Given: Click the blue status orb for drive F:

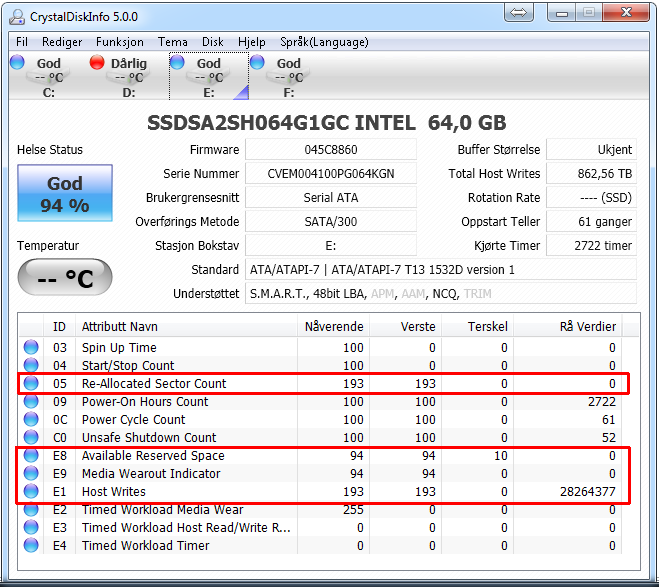Looking at the screenshot, I should point(257,62).
